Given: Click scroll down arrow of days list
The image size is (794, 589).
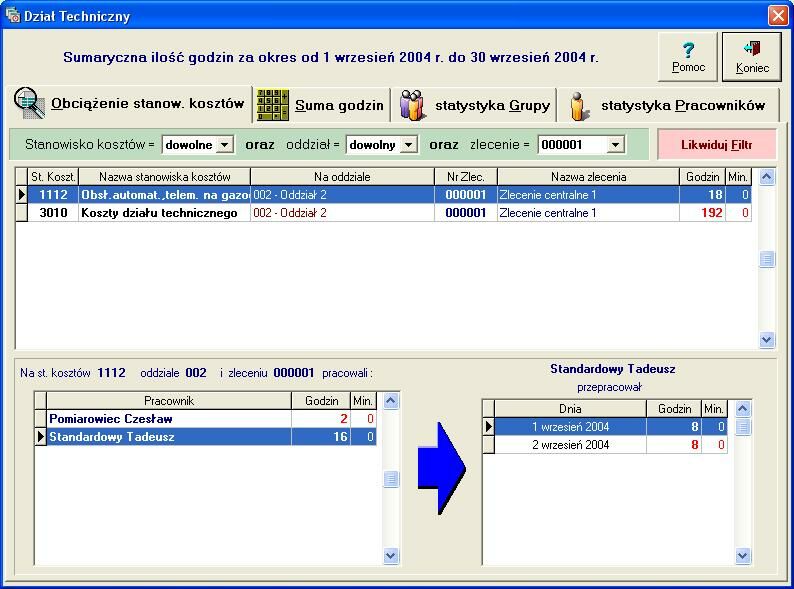Looking at the screenshot, I should tap(743, 556).
